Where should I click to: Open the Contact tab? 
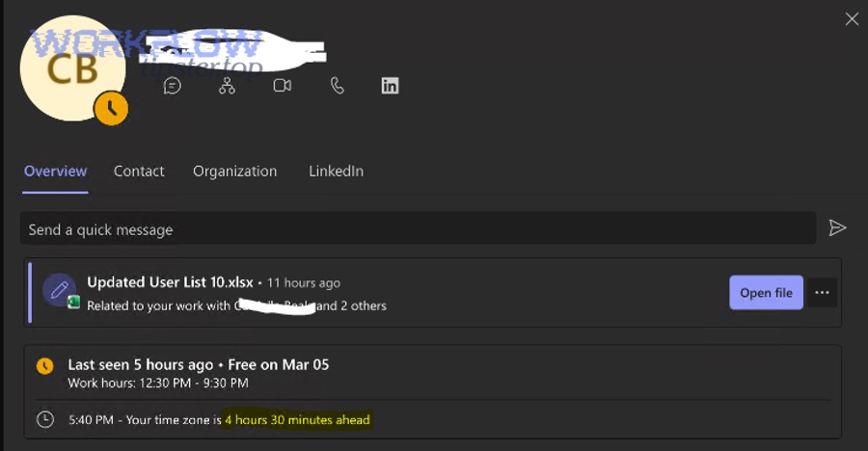point(139,172)
